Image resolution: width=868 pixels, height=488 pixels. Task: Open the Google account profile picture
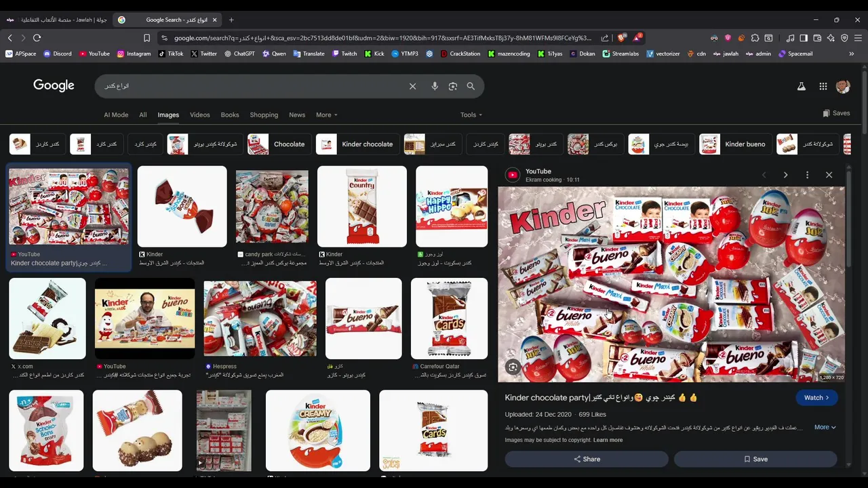click(x=843, y=86)
